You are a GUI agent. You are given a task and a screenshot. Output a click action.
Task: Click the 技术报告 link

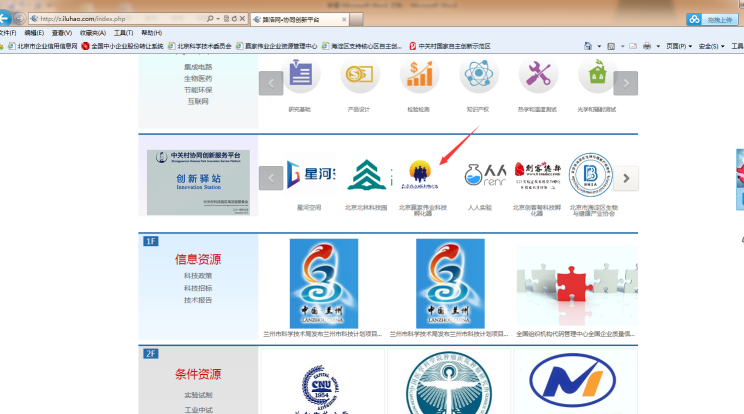pyautogui.click(x=198, y=300)
